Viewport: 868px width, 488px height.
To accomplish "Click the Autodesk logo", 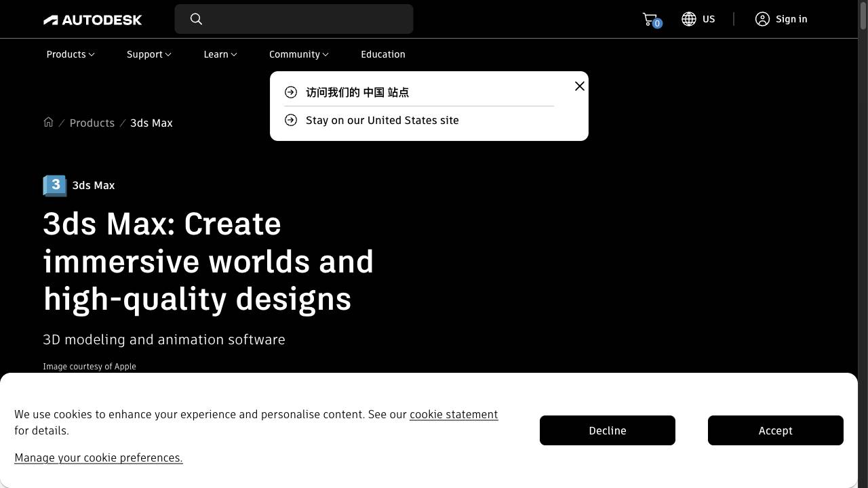I will (x=92, y=20).
